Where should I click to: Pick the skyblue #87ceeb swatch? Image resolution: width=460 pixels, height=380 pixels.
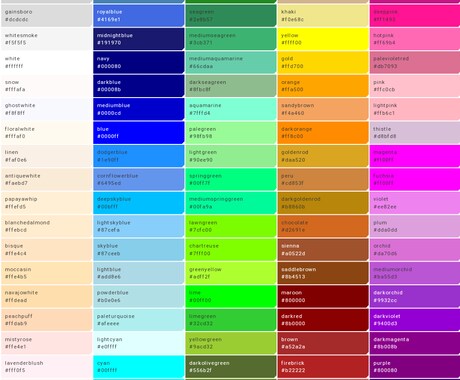tap(139, 250)
